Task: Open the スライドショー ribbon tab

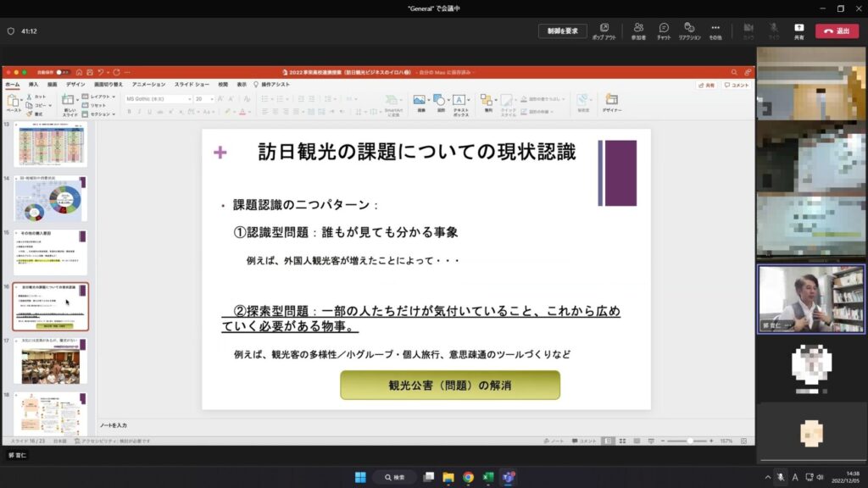Action: point(192,85)
